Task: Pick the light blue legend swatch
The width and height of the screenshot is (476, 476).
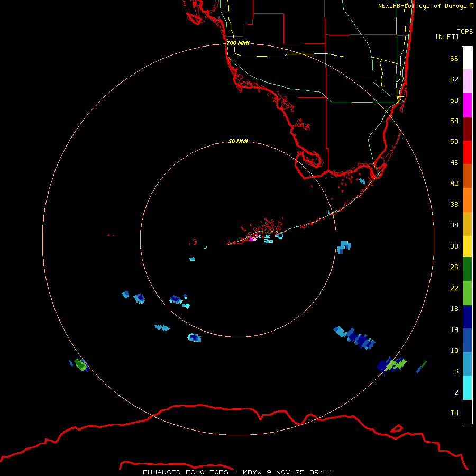Action: click(x=467, y=364)
